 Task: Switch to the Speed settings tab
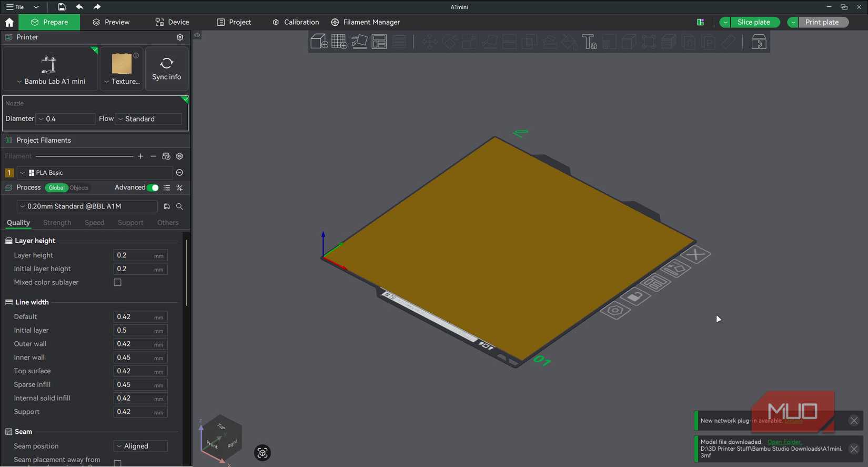95,223
